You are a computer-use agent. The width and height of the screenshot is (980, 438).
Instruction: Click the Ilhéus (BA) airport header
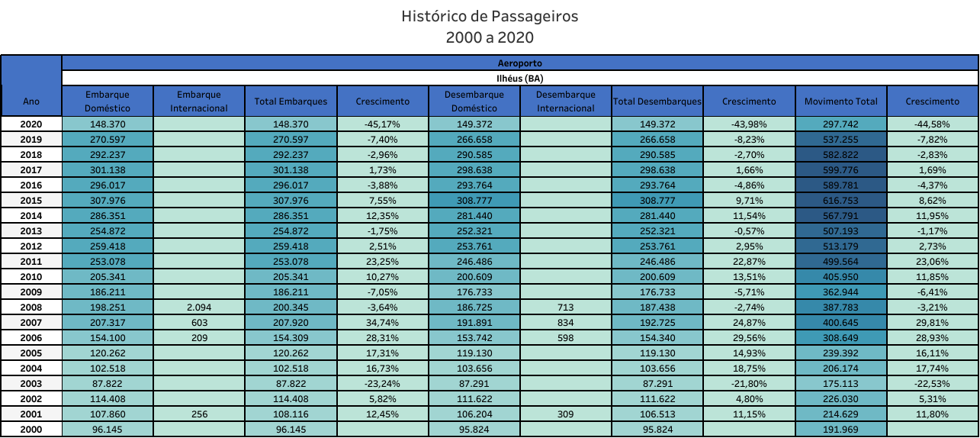click(x=520, y=78)
